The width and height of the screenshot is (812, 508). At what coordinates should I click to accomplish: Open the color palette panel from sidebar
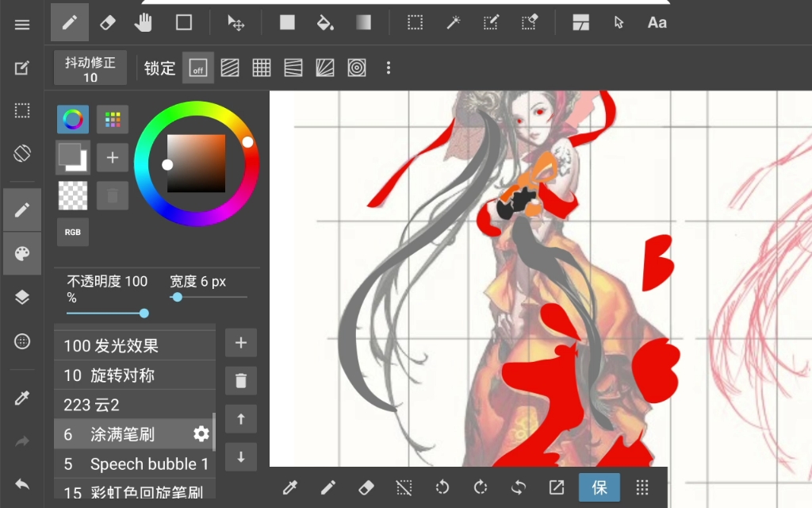[21, 253]
